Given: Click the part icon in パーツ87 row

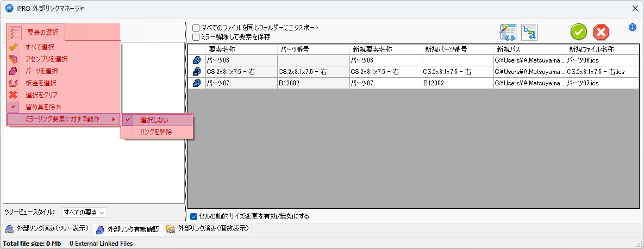Looking at the screenshot, I should pyautogui.click(x=197, y=83).
